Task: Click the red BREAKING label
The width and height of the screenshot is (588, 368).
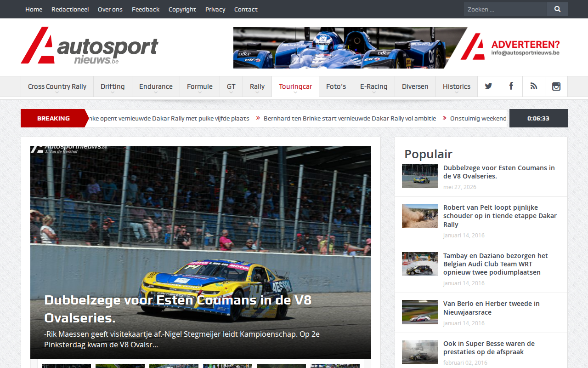Action: (x=54, y=118)
